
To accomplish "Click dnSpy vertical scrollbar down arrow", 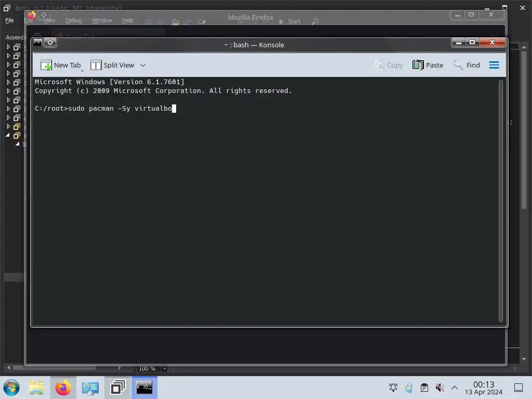I will click(524, 359).
